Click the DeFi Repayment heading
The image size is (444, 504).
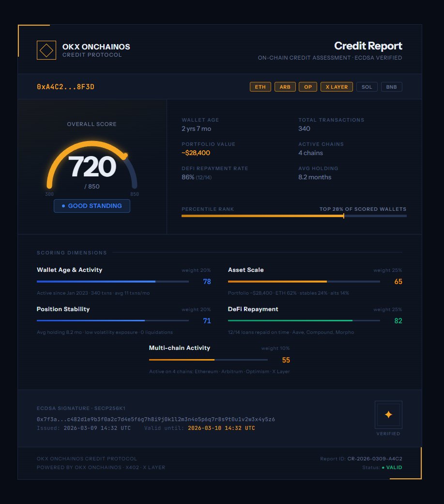[253, 309]
